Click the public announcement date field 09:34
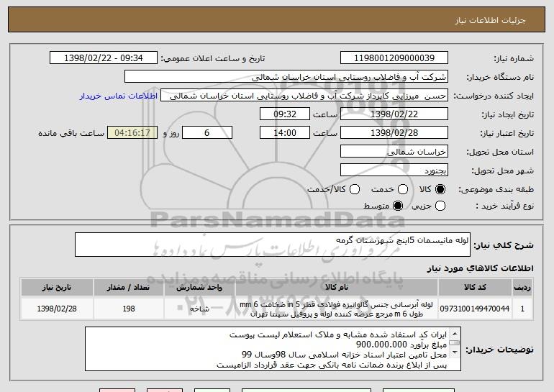Viewport: 554px width, 392px height. pyautogui.click(x=104, y=58)
